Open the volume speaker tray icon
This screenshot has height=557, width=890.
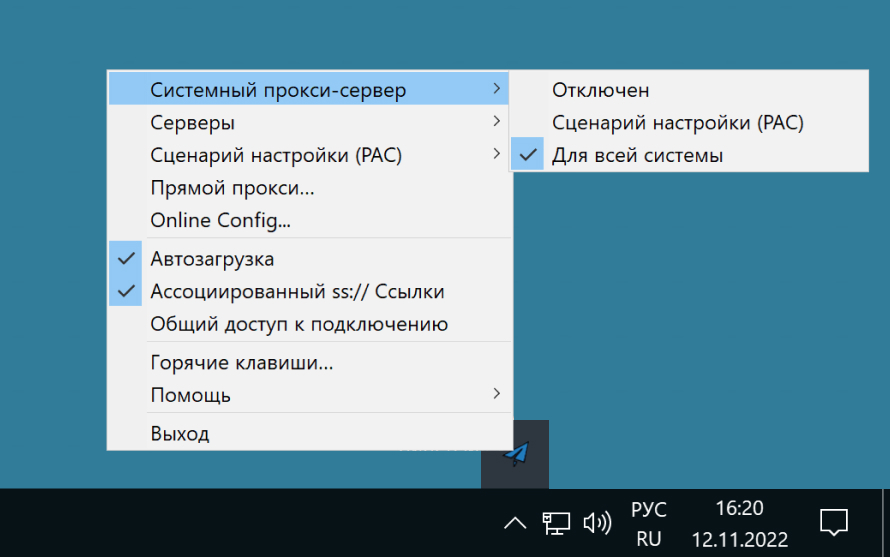pyautogui.click(x=597, y=523)
